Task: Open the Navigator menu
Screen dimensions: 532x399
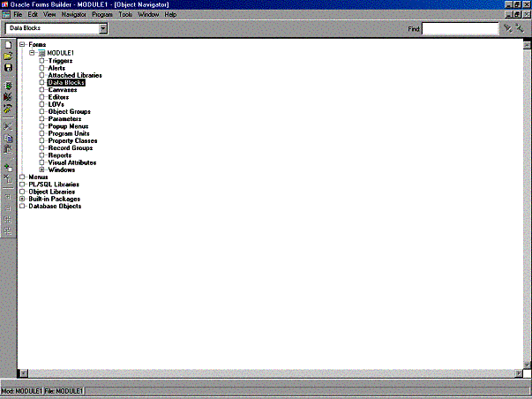Action: point(73,15)
